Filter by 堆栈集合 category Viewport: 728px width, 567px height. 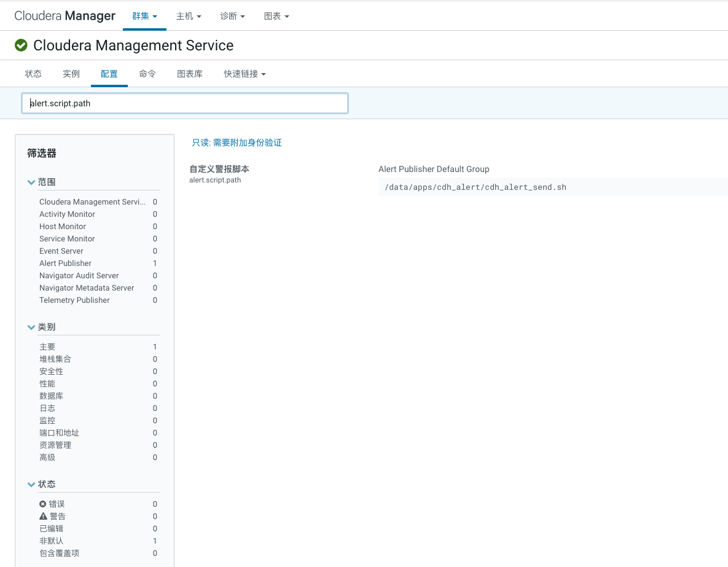[x=98, y=359]
